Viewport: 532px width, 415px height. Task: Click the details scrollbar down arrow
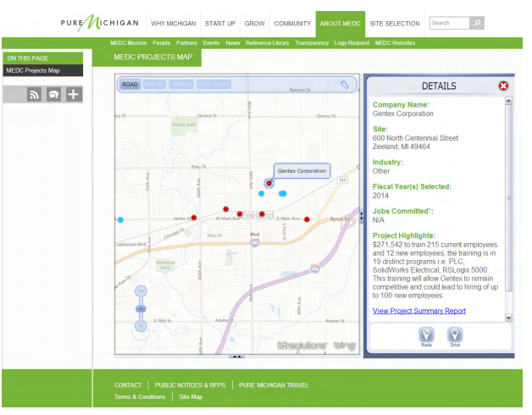508,318
